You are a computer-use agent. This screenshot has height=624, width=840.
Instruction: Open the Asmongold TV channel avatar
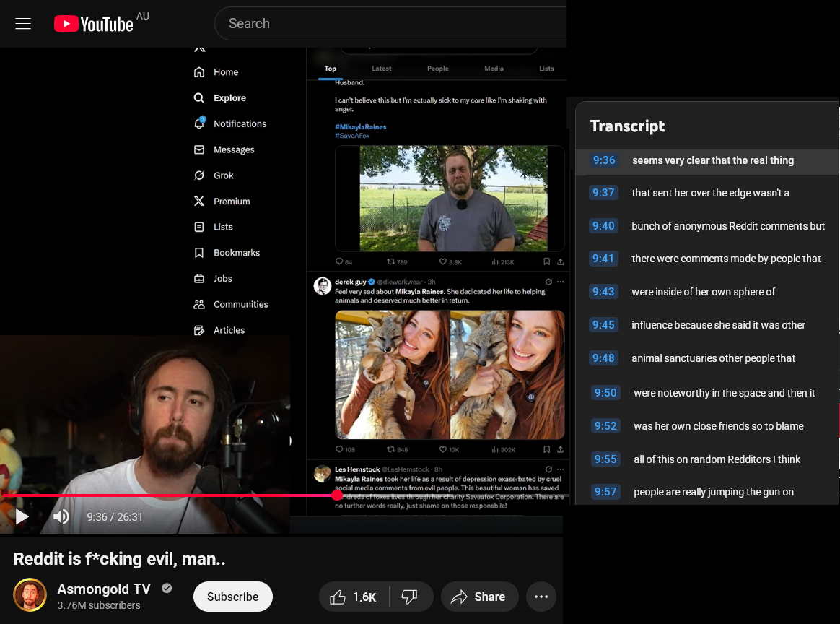(30, 595)
